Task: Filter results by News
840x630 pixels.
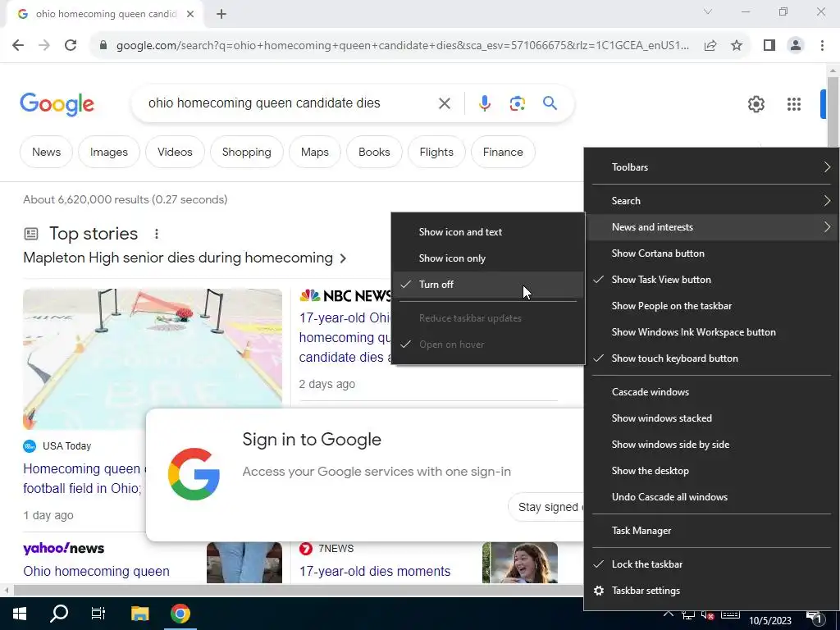Action: coord(46,152)
